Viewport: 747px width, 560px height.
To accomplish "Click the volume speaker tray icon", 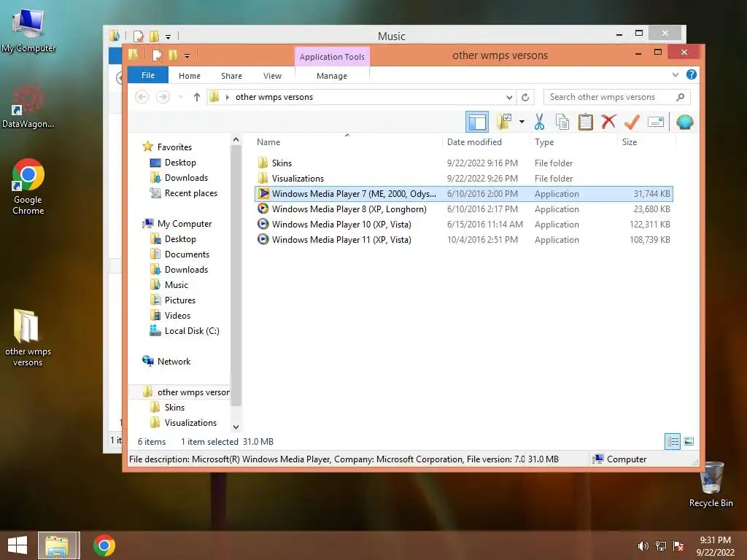I will point(643,546).
